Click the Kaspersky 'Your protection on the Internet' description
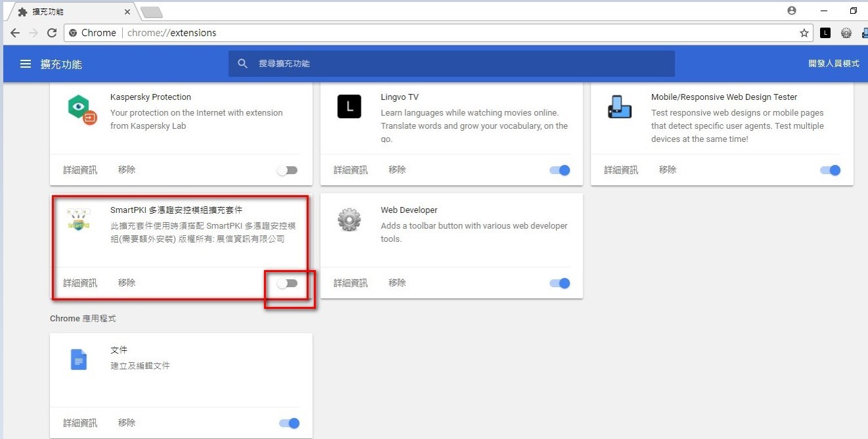 tap(196, 120)
